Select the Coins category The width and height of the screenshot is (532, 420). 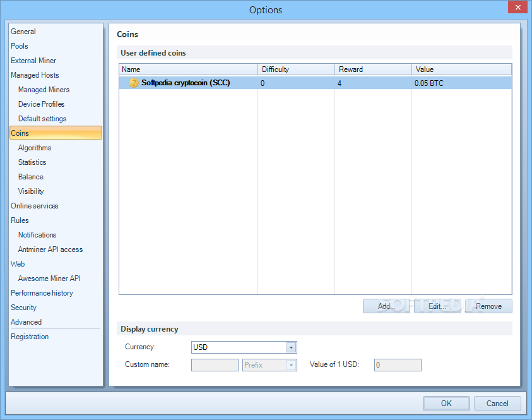[56, 133]
